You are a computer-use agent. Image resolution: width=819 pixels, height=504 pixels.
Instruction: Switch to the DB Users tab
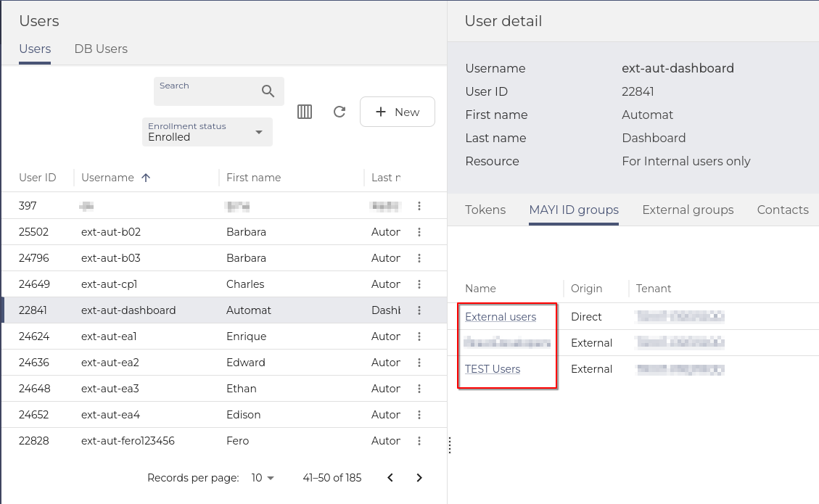pyautogui.click(x=101, y=49)
